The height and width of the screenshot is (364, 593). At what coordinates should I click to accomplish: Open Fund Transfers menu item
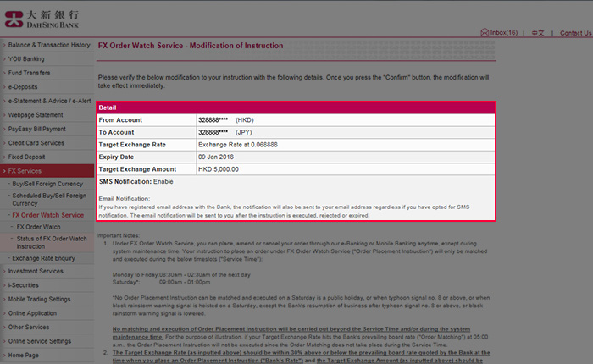click(29, 73)
